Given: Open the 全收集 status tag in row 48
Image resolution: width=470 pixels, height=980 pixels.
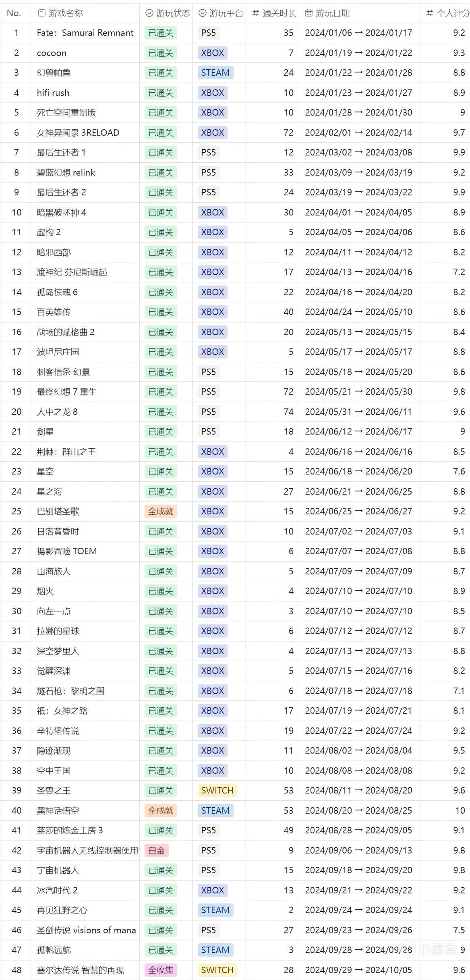Looking at the screenshot, I should (160, 970).
